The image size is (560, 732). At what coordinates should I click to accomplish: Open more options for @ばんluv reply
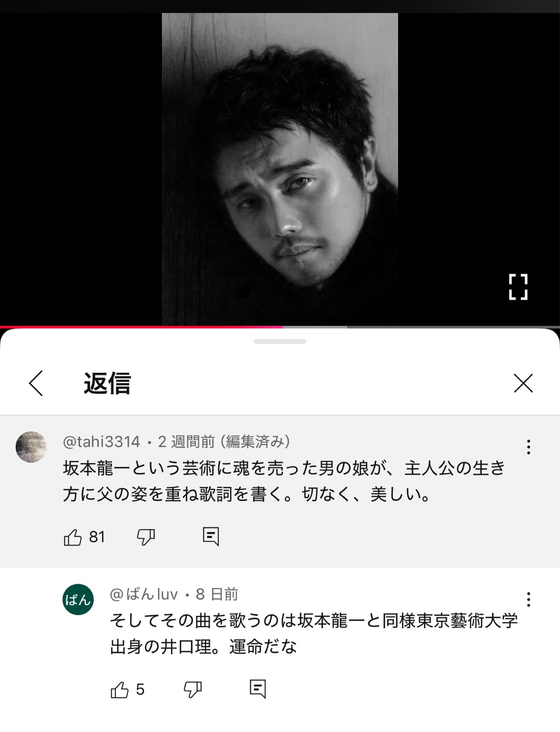coord(528,600)
